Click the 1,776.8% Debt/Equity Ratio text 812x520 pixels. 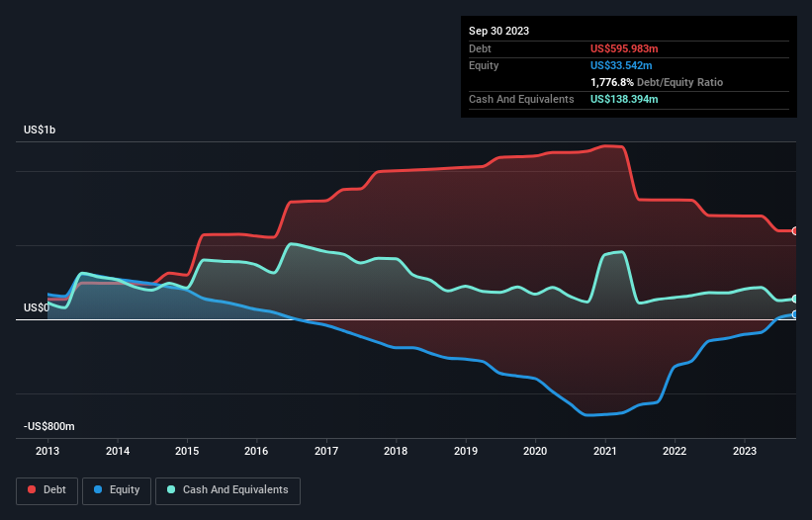[657, 82]
